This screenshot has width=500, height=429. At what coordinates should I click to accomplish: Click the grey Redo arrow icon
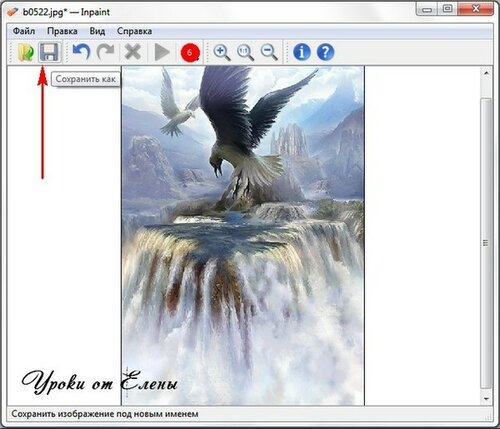pyautogui.click(x=105, y=52)
